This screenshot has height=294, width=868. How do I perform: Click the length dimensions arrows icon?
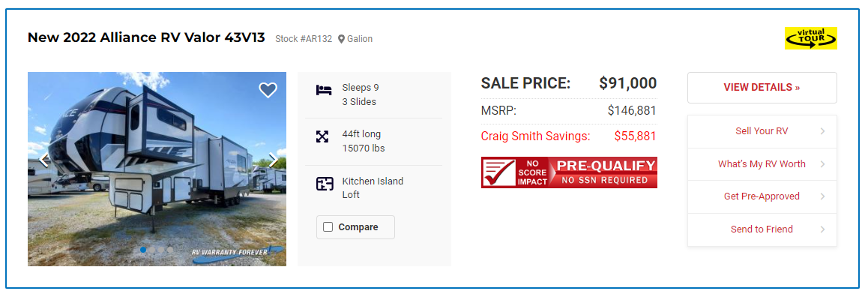click(x=322, y=136)
